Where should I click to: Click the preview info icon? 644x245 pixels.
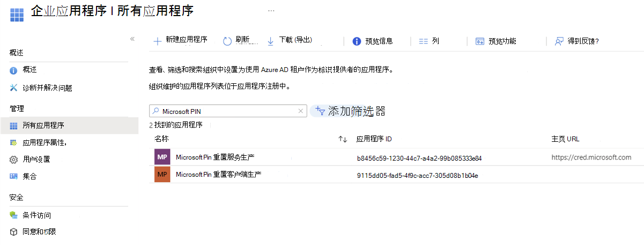(x=357, y=41)
